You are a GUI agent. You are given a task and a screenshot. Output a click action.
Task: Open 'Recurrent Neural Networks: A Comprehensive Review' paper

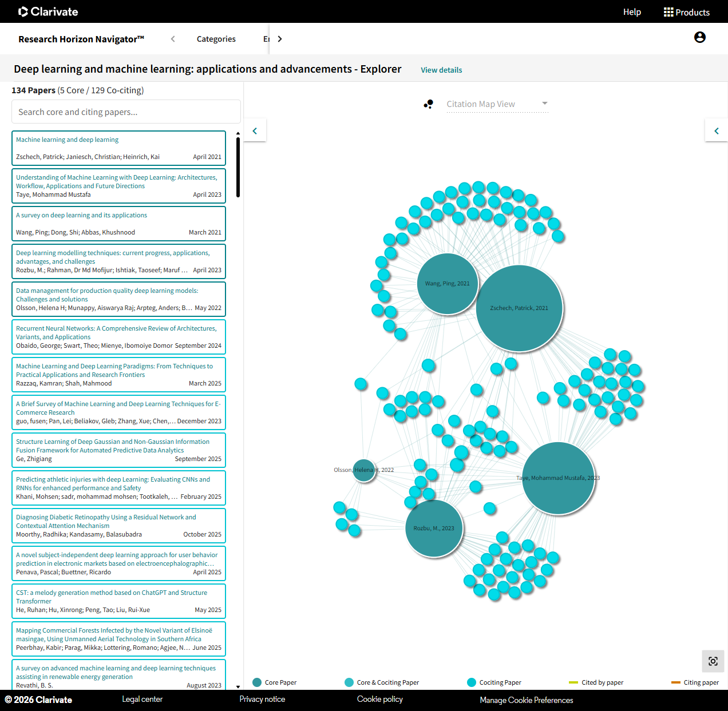click(118, 337)
